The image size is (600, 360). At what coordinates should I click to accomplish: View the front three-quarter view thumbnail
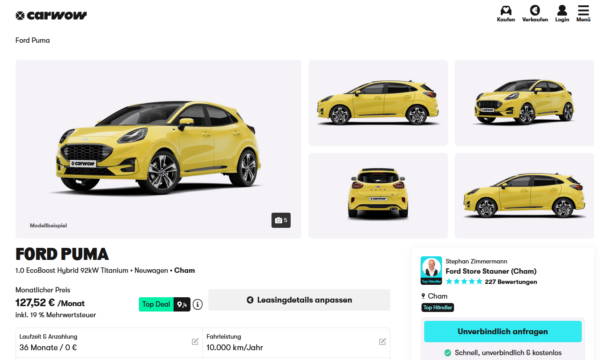[524, 103]
